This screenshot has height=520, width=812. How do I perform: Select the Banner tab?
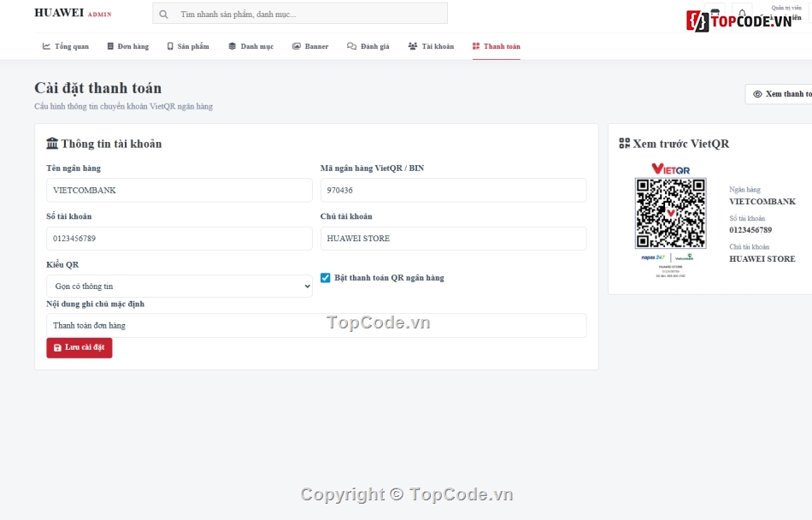pyautogui.click(x=310, y=46)
